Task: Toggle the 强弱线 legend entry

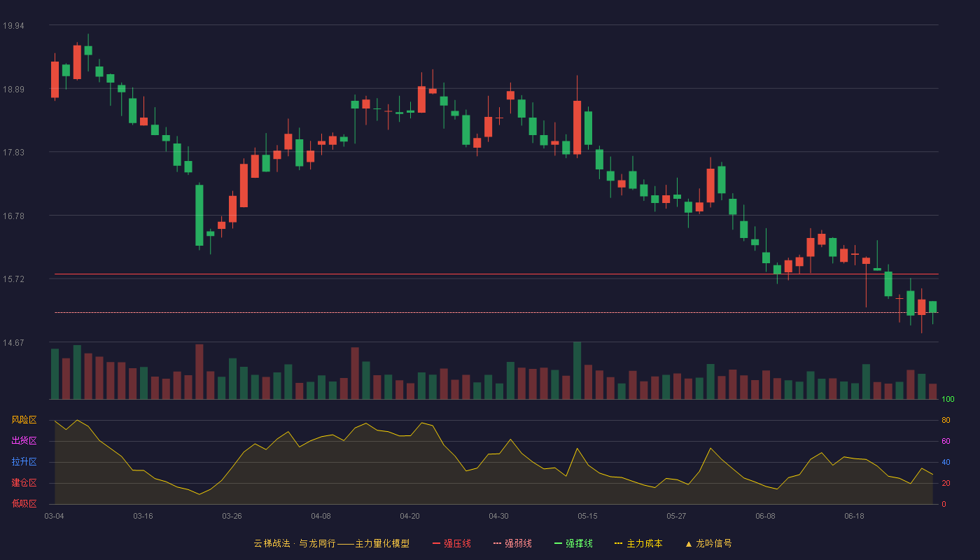Action: (512, 543)
